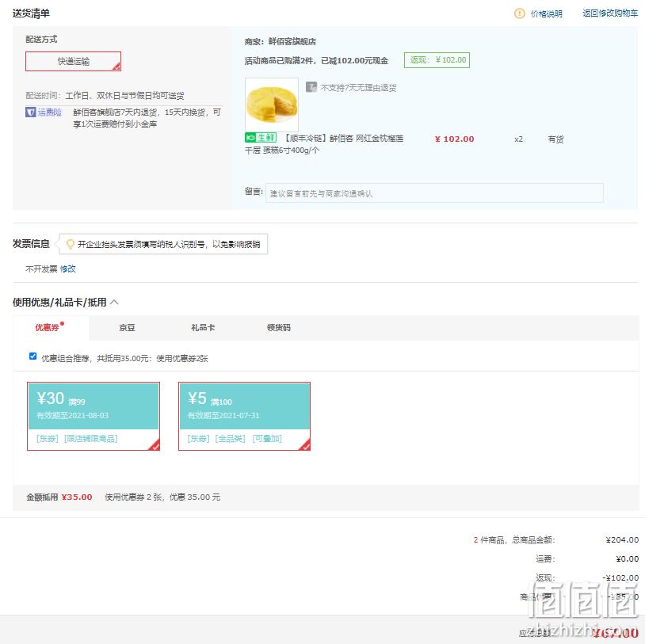
Task: Click the 有货 stock status
Action: click(x=555, y=139)
